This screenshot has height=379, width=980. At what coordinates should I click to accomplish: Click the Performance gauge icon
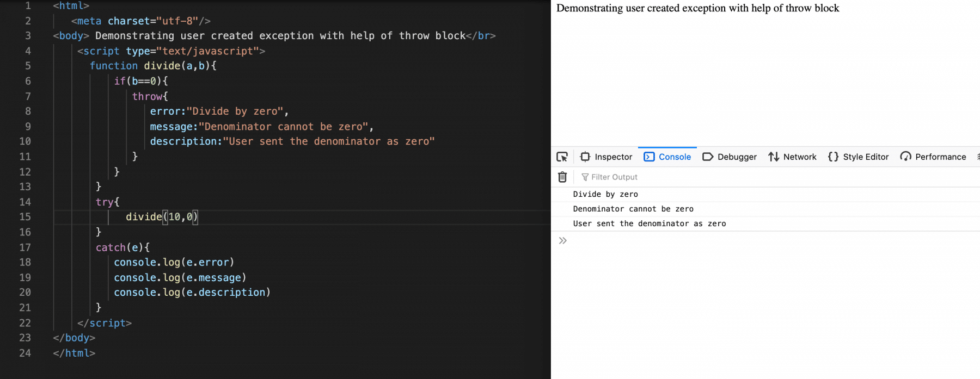(x=905, y=157)
